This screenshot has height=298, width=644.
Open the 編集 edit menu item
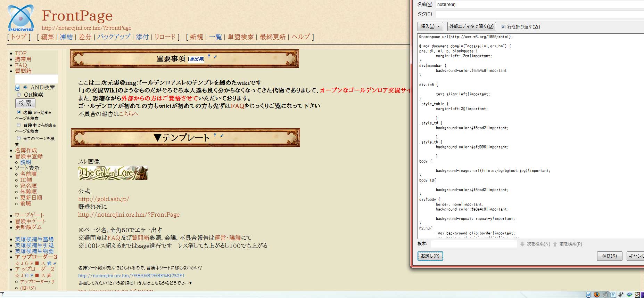[x=47, y=37]
